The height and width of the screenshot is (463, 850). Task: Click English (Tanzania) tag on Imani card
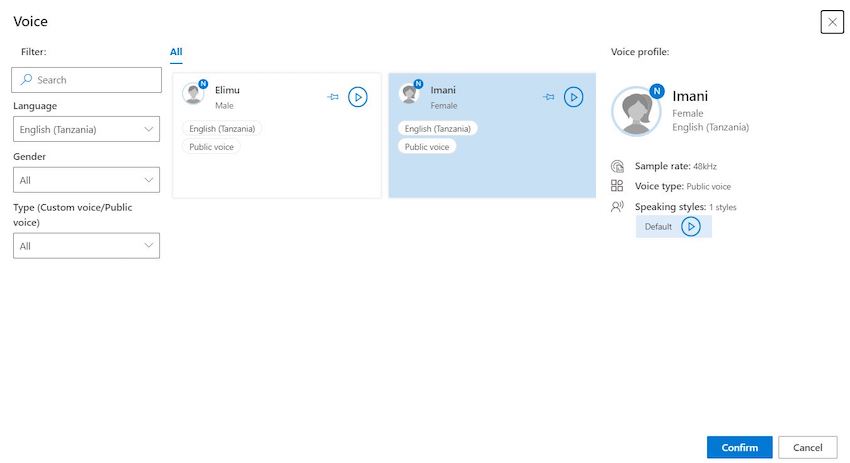(x=437, y=128)
